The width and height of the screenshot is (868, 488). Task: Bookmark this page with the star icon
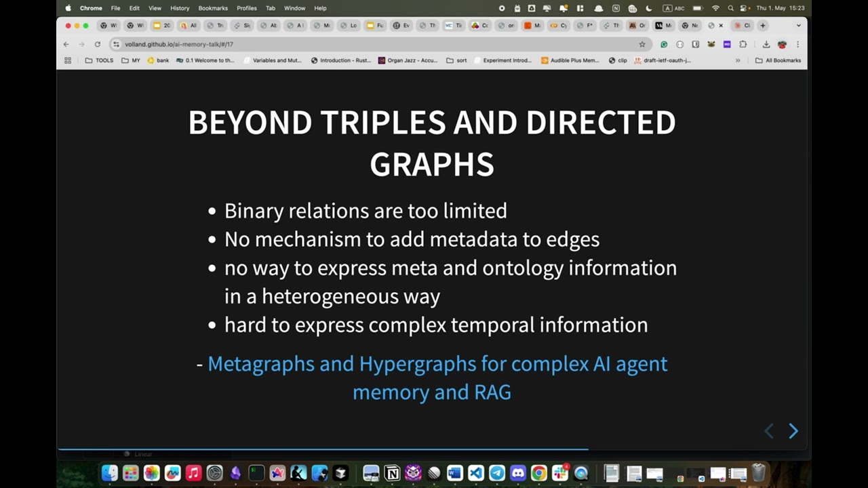coord(642,44)
